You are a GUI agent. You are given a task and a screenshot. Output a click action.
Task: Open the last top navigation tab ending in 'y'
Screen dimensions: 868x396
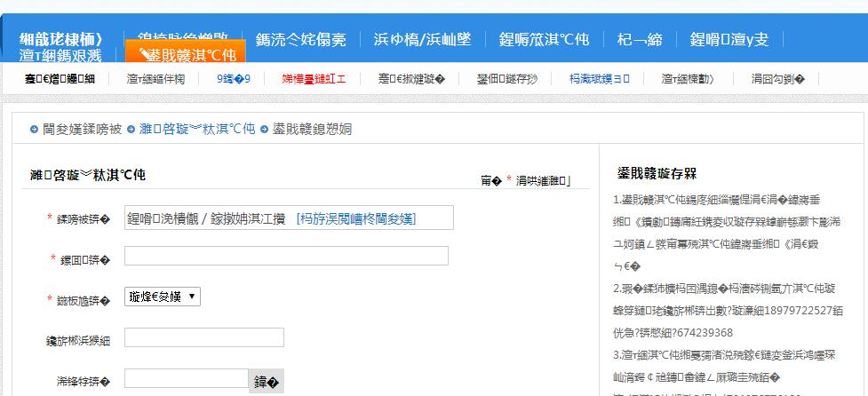tap(729, 39)
